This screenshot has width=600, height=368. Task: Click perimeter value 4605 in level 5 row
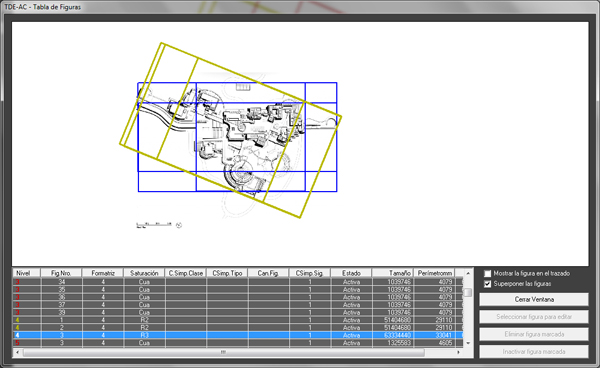coord(434,343)
